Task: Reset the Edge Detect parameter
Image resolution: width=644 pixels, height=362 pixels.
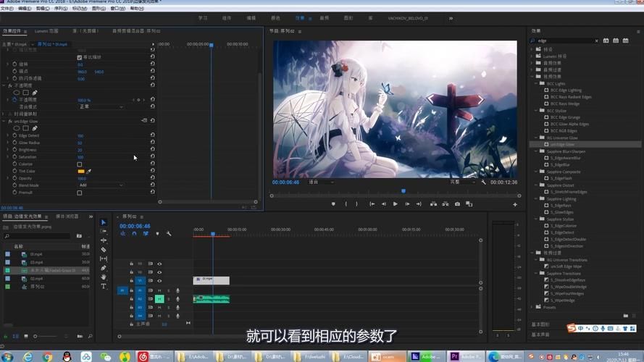Action: tap(152, 135)
